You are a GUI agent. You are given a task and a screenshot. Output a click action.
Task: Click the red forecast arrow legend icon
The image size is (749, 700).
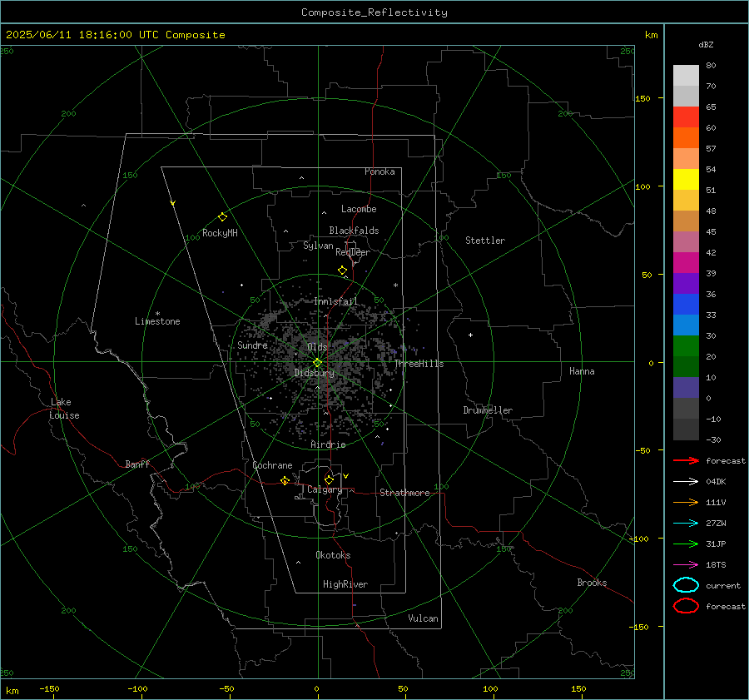pos(686,460)
